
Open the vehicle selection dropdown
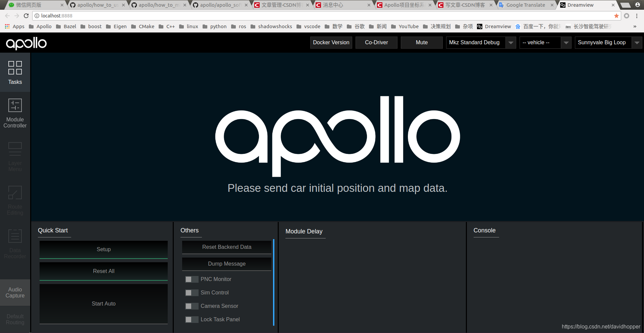545,43
